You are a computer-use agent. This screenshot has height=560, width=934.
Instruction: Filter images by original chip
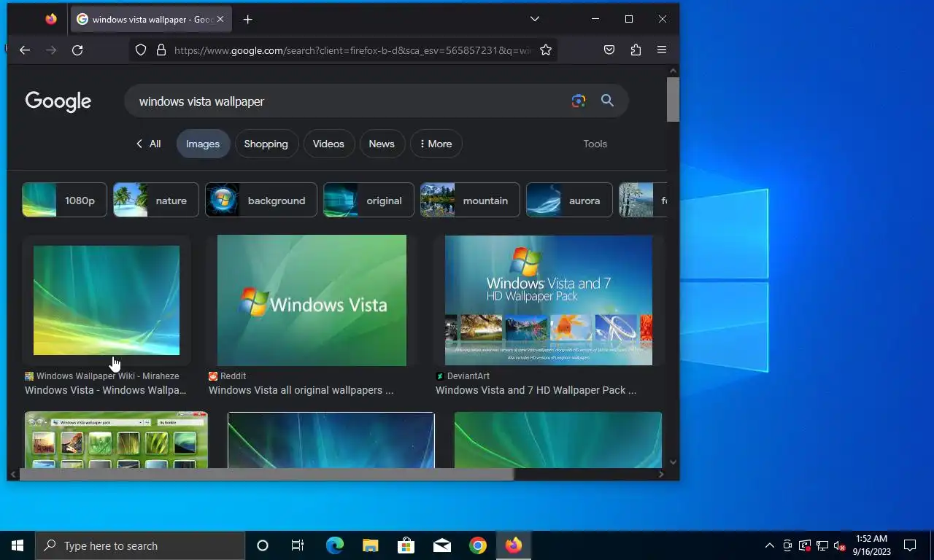368,201
